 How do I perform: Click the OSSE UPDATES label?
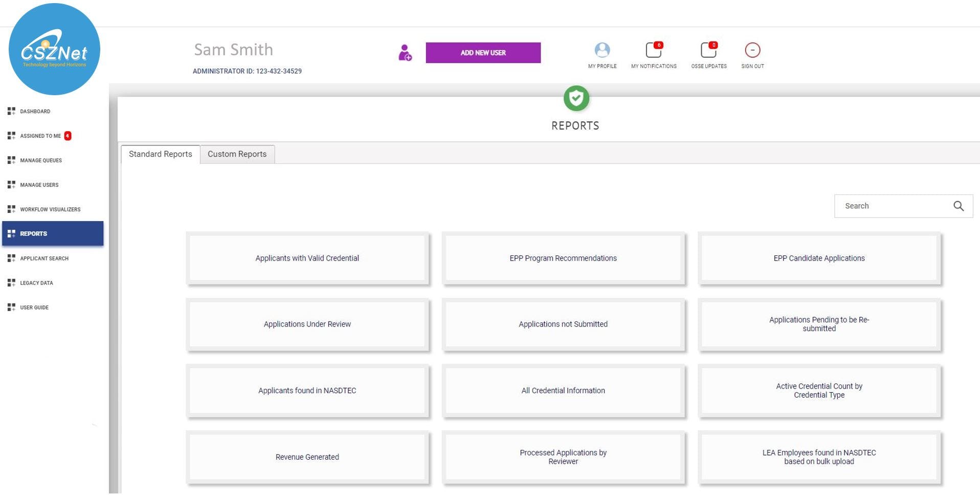click(x=709, y=66)
